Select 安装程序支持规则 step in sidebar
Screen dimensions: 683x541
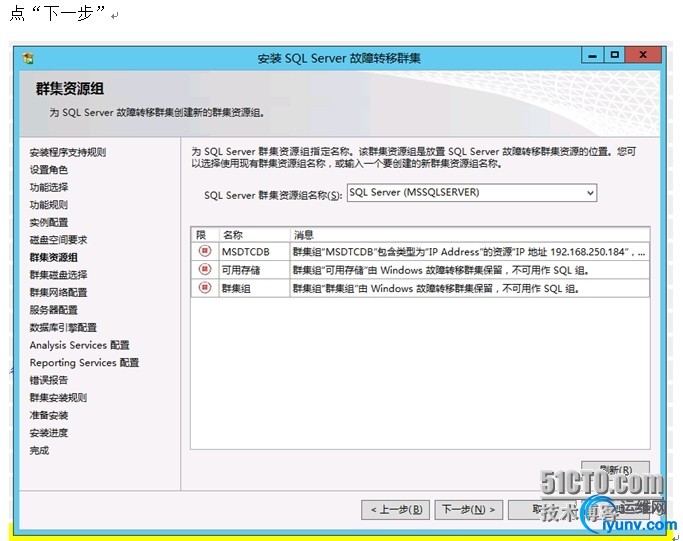(x=68, y=152)
